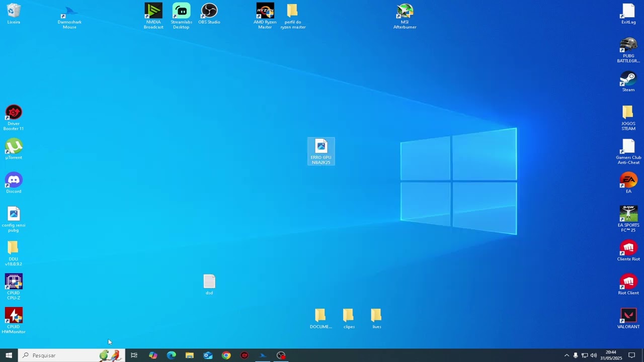Select the Steam desktop icon
Screen dimensions: 644x362
pos(628,82)
